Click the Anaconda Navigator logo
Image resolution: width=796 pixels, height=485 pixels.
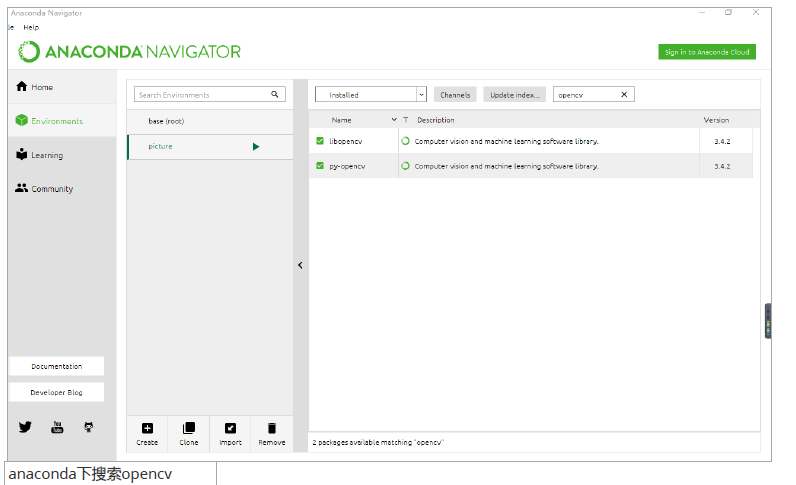[129, 52]
